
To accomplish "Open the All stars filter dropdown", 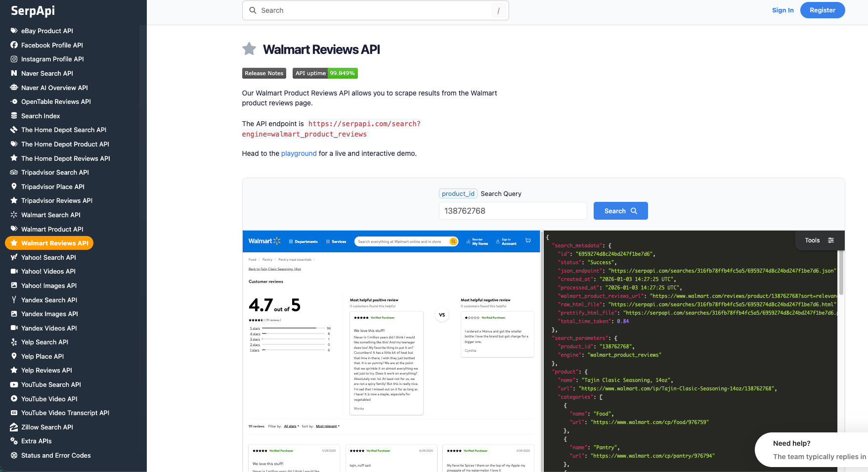I will [x=291, y=426].
